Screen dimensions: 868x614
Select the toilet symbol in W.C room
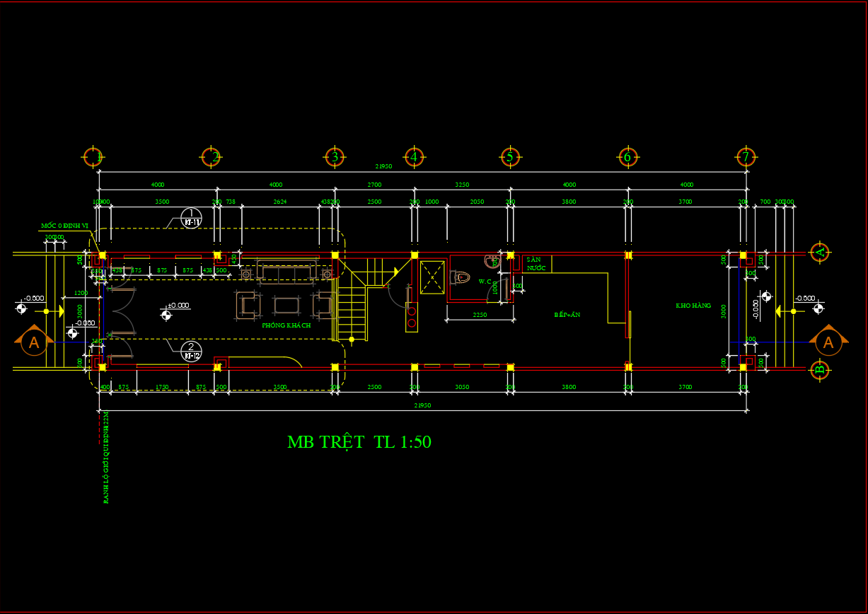[460, 277]
